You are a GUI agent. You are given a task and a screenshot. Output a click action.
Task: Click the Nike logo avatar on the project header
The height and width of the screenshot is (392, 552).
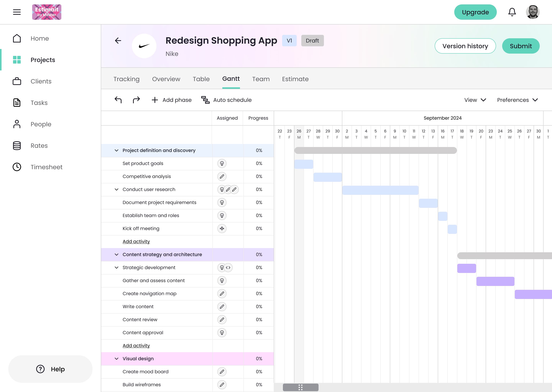pos(144,46)
